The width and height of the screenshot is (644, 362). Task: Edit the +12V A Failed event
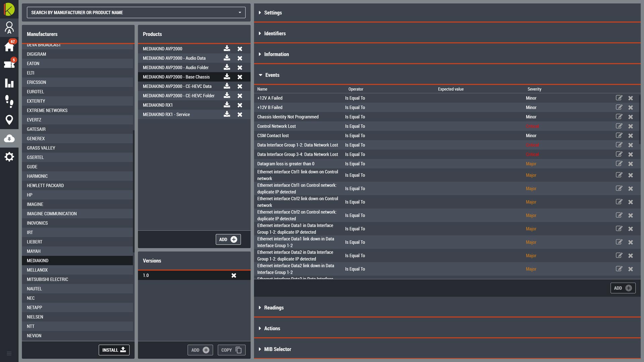coord(619,98)
